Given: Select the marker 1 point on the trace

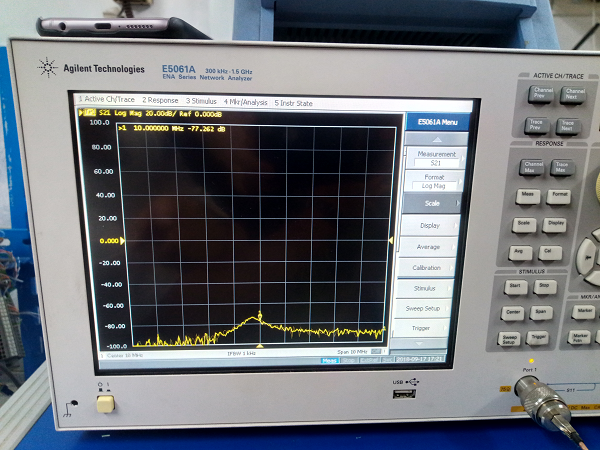Looking at the screenshot, I should point(260,316).
